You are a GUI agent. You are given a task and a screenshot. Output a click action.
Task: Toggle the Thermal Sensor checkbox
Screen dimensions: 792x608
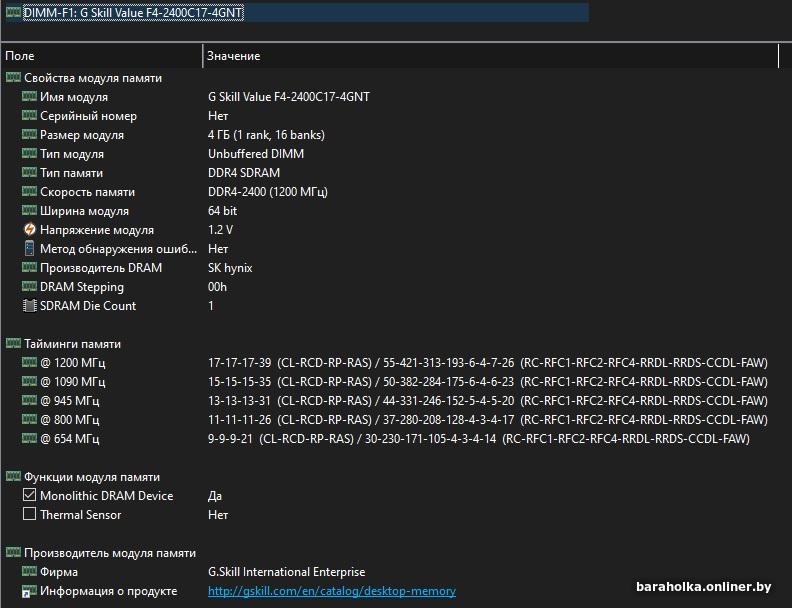point(29,514)
